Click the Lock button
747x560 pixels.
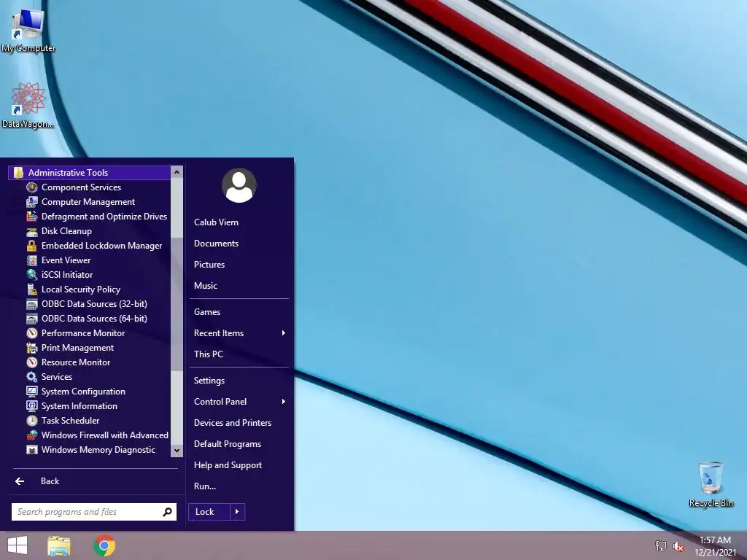tap(209, 512)
